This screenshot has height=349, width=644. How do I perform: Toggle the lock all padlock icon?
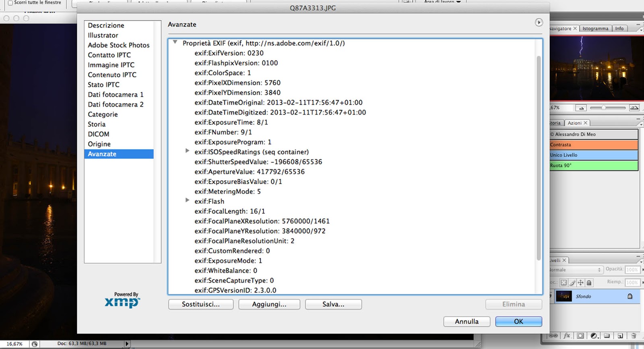(589, 283)
